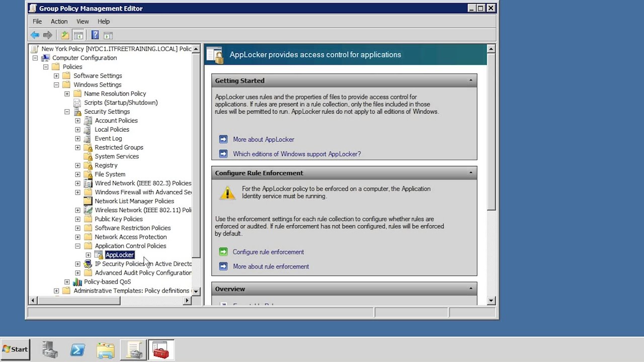Expand the AppLocker node
This screenshot has width=644, height=362.
[x=88, y=255]
